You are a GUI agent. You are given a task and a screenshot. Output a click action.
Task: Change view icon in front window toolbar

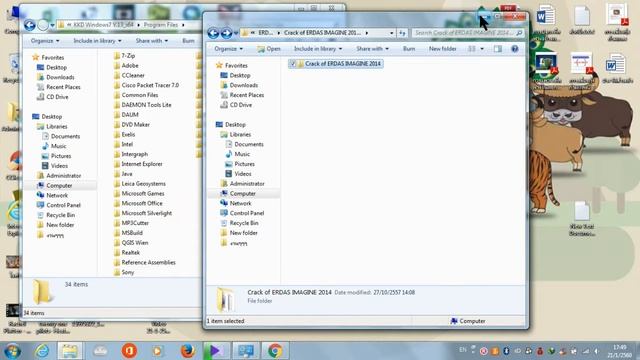point(472,49)
